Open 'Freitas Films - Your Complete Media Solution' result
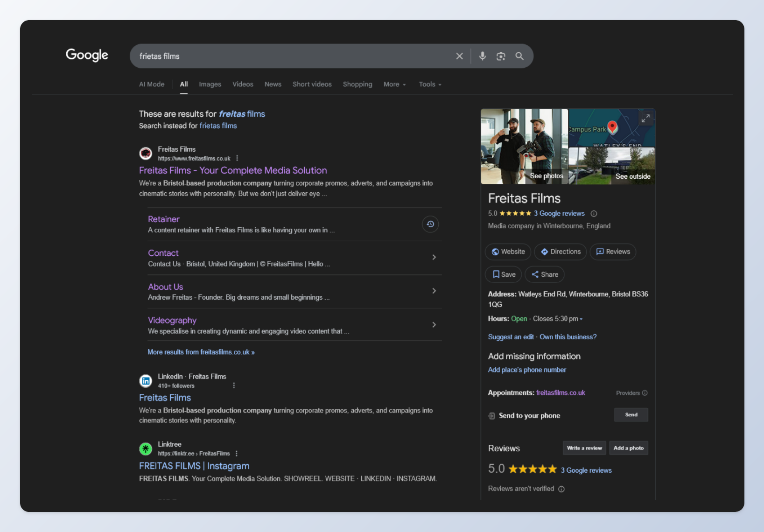This screenshot has width=764, height=532. click(233, 170)
